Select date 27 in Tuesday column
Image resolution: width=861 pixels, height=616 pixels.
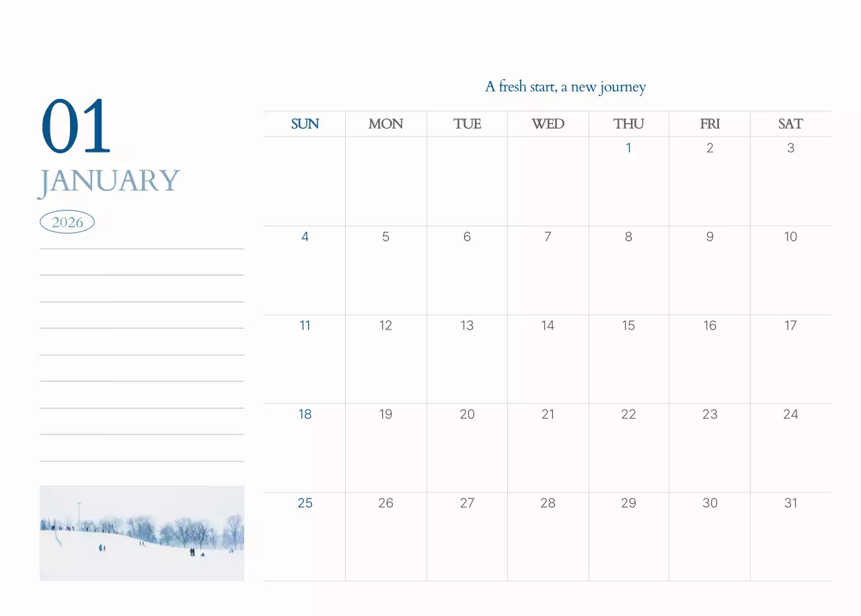pos(467,503)
